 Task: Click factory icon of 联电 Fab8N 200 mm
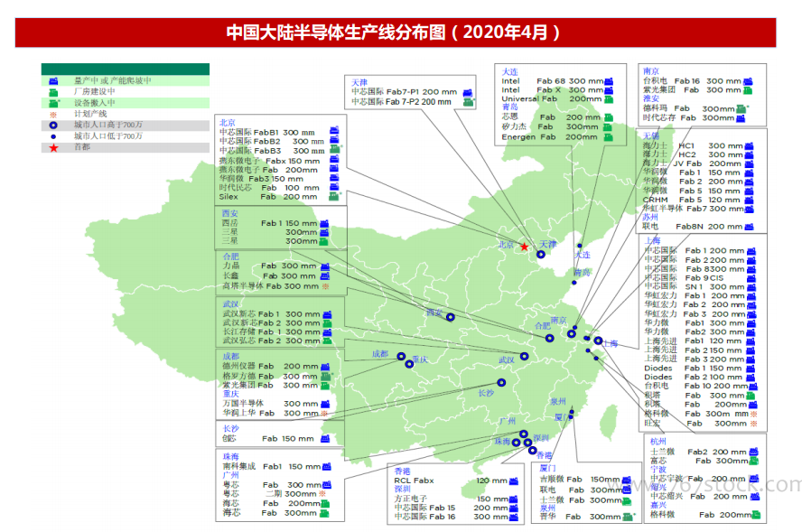(x=750, y=227)
